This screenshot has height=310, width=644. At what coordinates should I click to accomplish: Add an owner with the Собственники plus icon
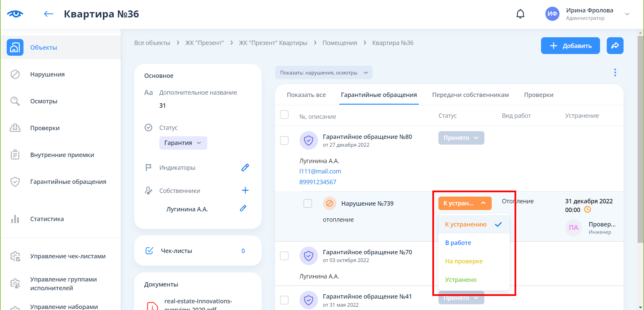click(x=245, y=191)
